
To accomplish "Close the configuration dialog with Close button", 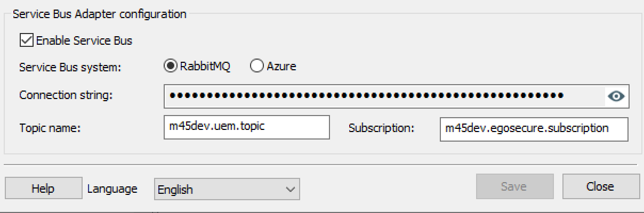I will point(600,187).
